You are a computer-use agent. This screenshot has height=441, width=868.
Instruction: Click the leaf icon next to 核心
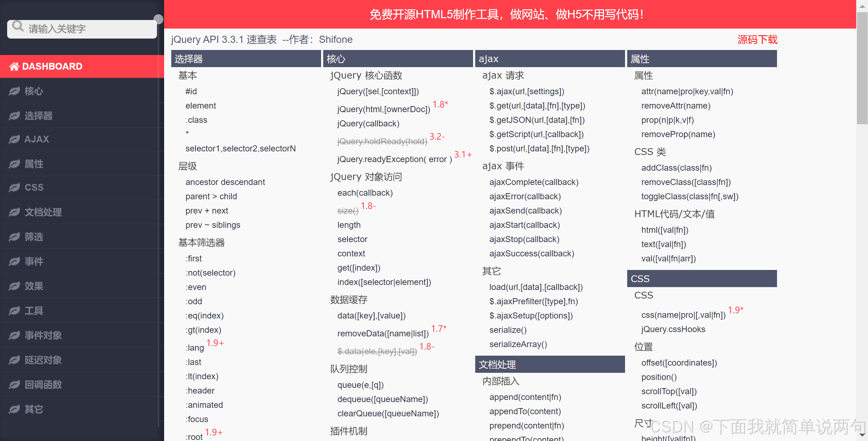[x=14, y=91]
